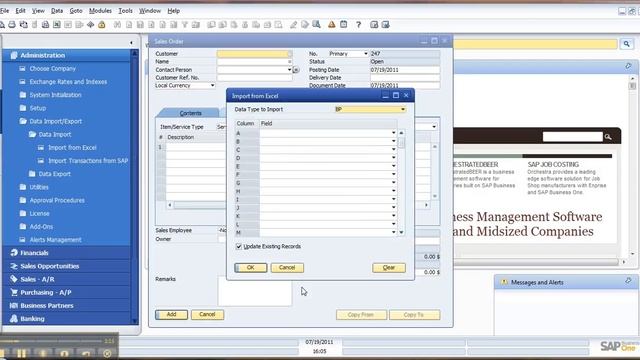Screen dimensions: 640x360
Task: Open the Field dropdown for column D
Action: click(x=393, y=158)
